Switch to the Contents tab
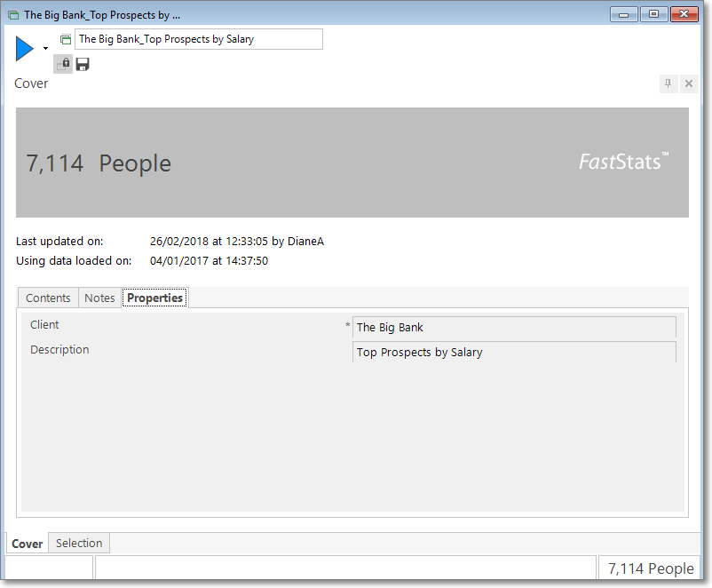This screenshot has width=712, height=588. coord(48,298)
